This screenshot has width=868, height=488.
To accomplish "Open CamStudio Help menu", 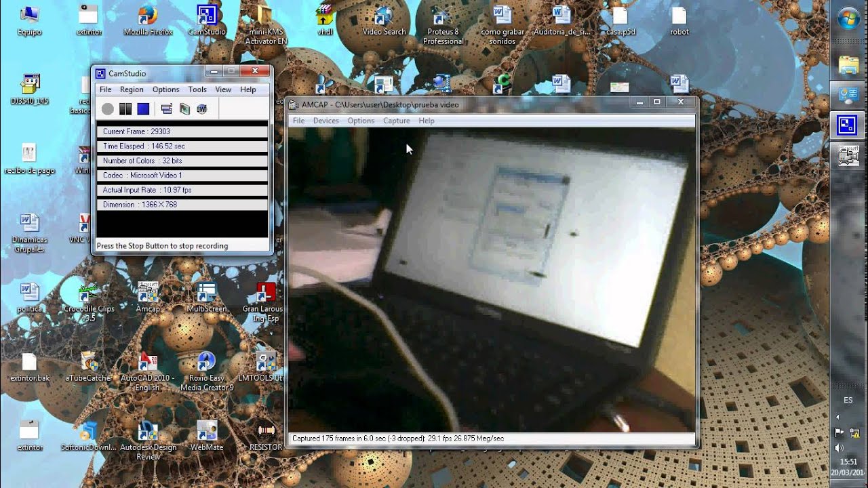I will tap(248, 89).
